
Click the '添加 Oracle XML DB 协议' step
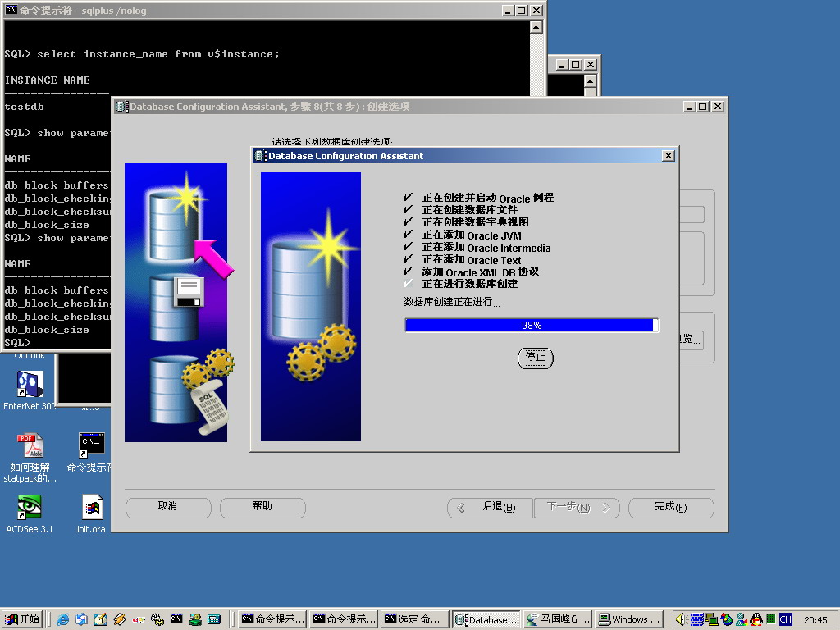480,272
